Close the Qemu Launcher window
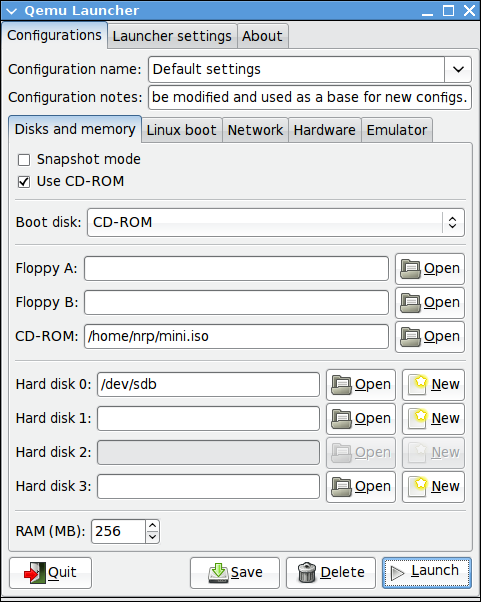This screenshot has height=602, width=481. point(469,10)
